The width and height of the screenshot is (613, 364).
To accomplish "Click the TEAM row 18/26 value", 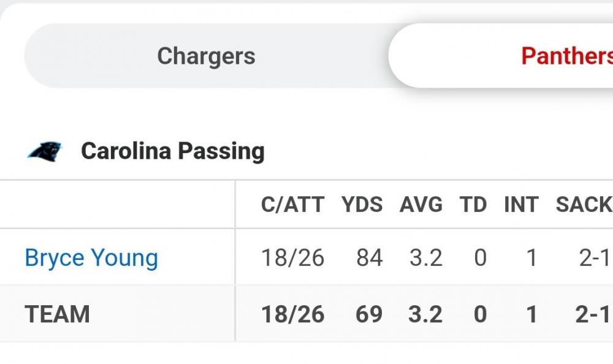I will click(x=292, y=314).
